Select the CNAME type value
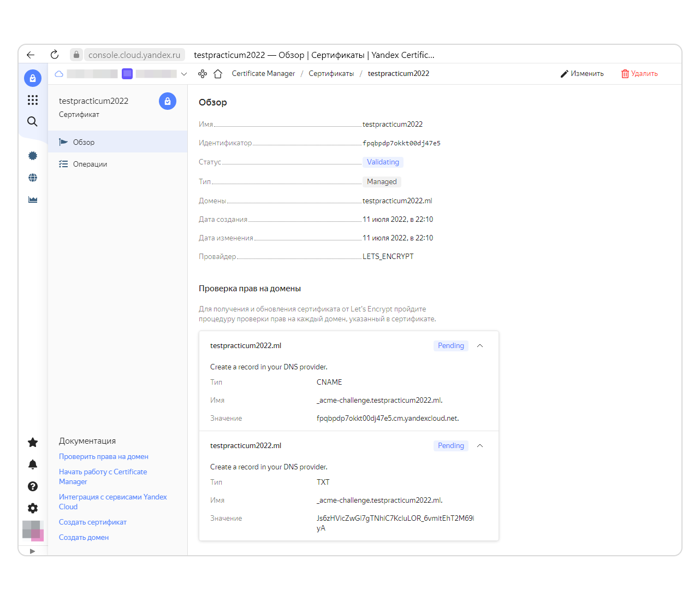The height and width of the screenshot is (600, 700). point(329,382)
